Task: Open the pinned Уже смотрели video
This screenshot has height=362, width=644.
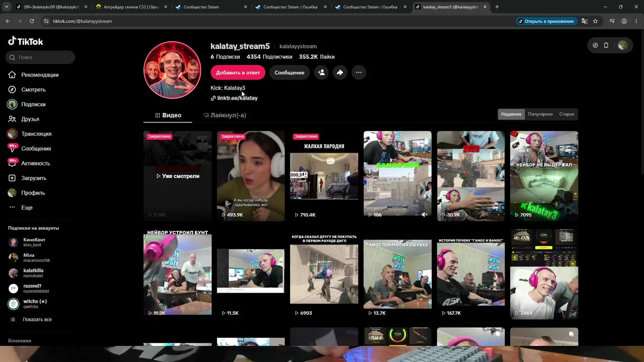Action: tap(178, 176)
